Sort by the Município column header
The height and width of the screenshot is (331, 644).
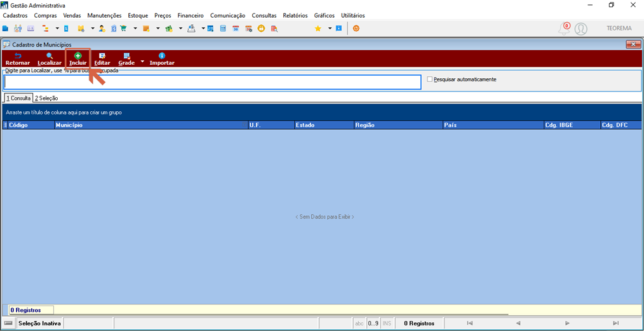[151, 125]
